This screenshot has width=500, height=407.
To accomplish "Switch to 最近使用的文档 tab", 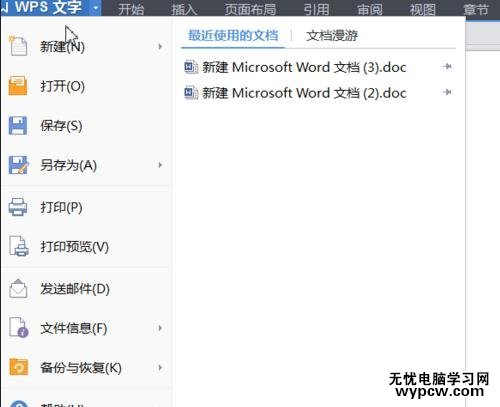I will (x=233, y=35).
